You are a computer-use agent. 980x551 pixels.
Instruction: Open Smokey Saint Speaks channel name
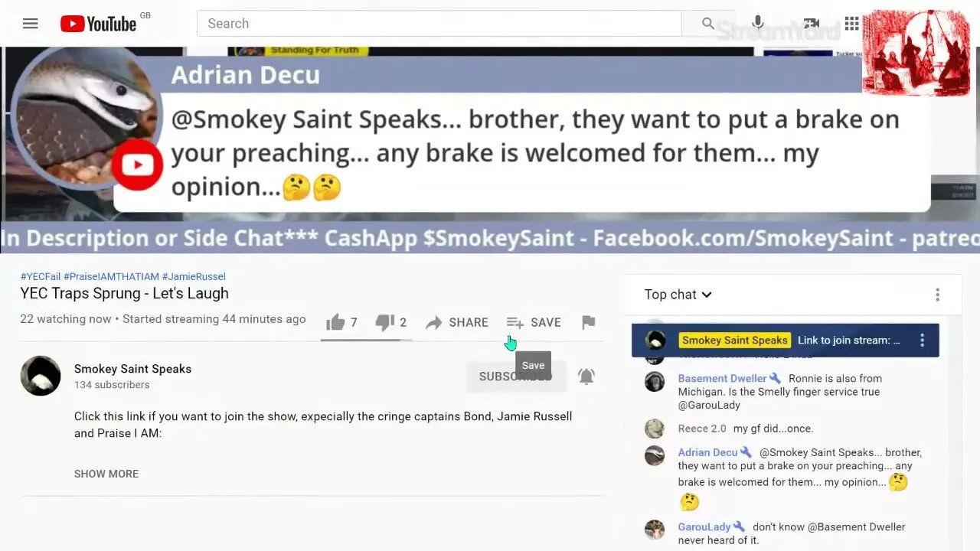[132, 369]
